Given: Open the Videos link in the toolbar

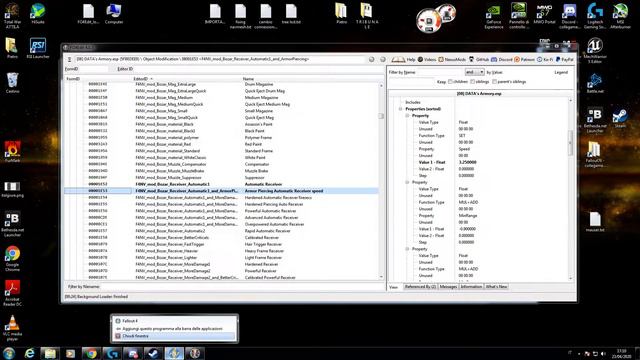Looking at the screenshot, I should (x=427, y=60).
